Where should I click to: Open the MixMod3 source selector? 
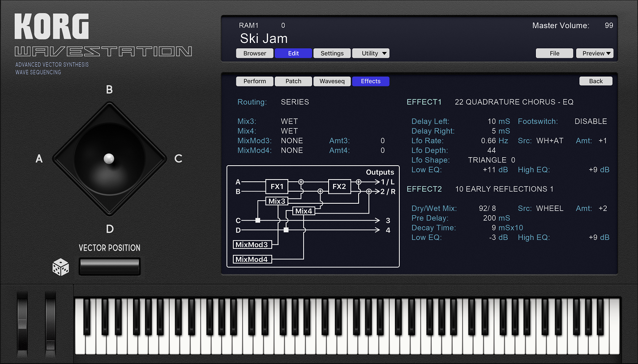(292, 140)
